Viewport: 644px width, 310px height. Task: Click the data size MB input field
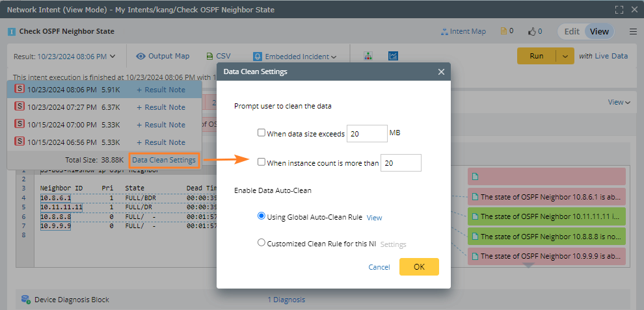[366, 133]
